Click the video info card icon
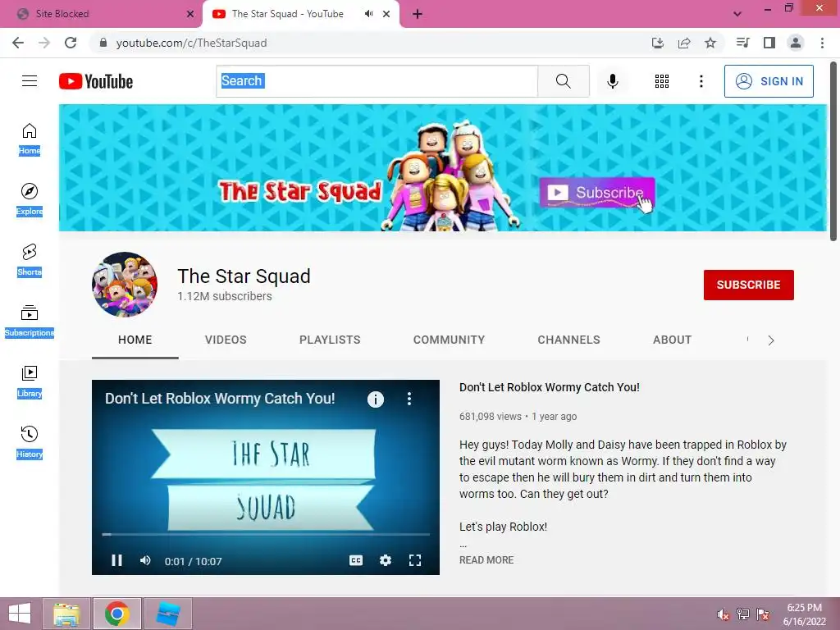The image size is (840, 630). 376,399
